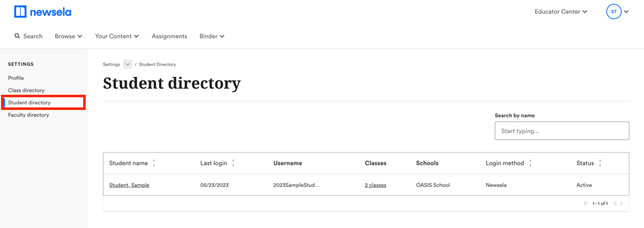Open the Your Content menu
The height and width of the screenshot is (228, 644).
[x=117, y=36]
